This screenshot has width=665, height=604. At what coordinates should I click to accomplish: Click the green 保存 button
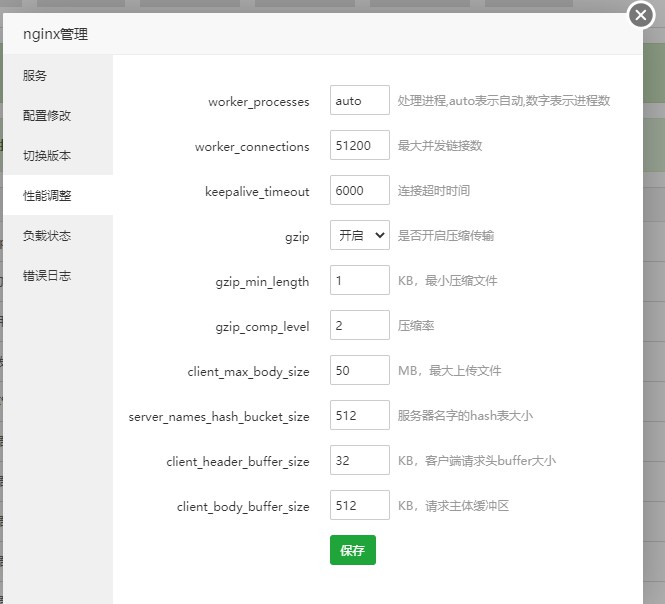point(353,550)
